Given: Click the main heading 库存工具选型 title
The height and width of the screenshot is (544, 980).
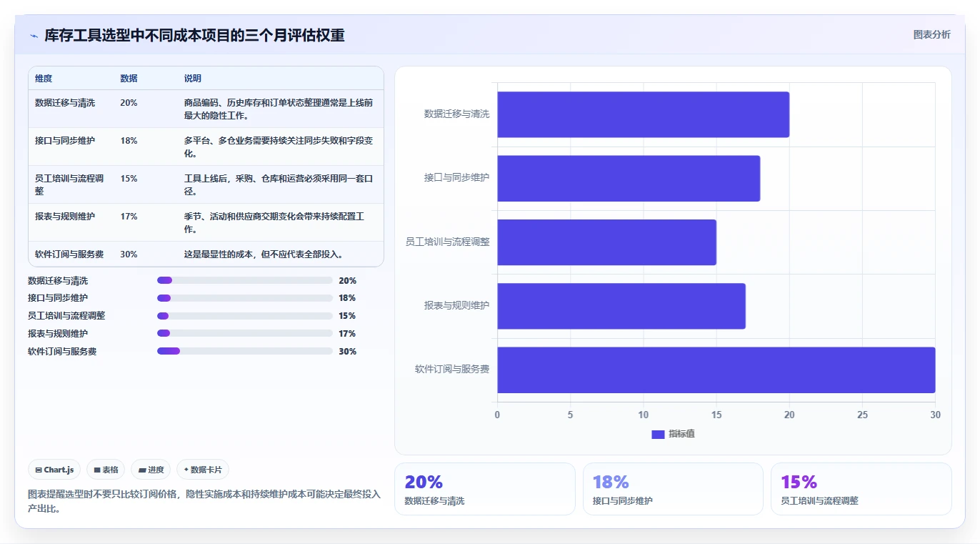Looking at the screenshot, I should (194, 35).
